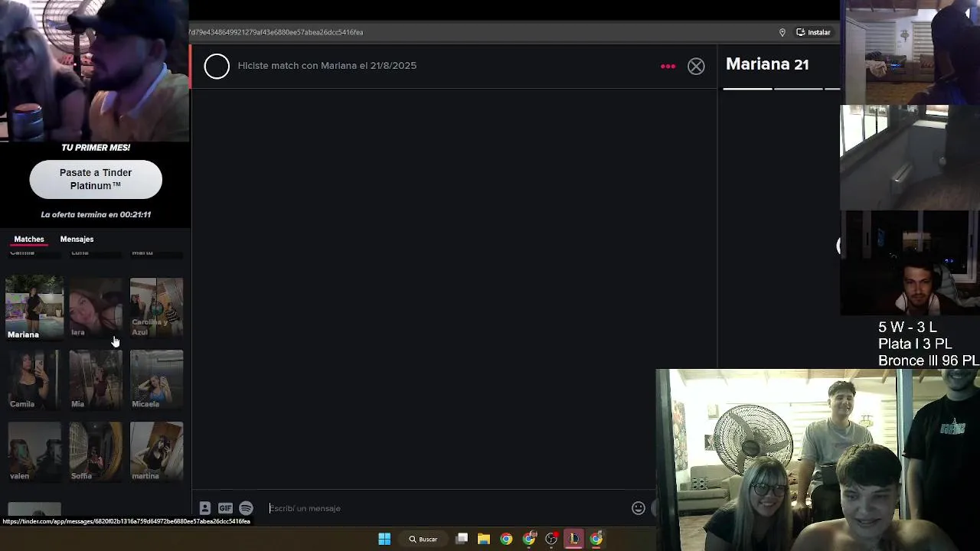Image resolution: width=980 pixels, height=551 pixels.
Task: Open the GIF picker
Action: 225,508
